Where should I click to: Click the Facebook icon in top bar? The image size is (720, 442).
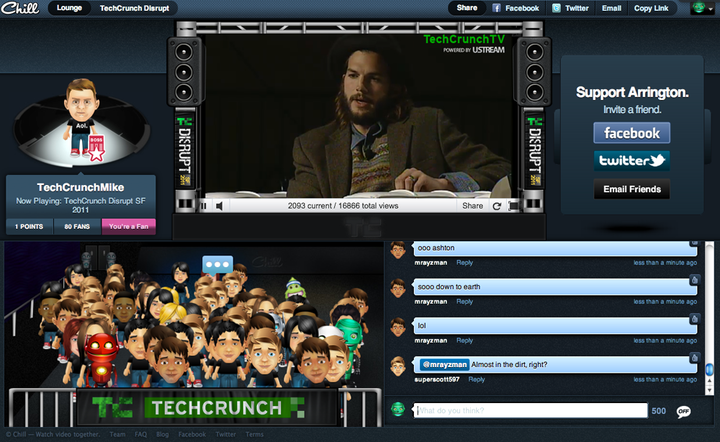pyautogui.click(x=496, y=8)
